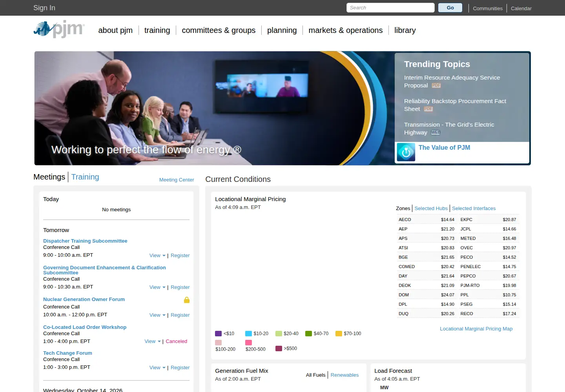Click PDF icon next to Interim Resource Adequacy Proposal

(x=436, y=85)
